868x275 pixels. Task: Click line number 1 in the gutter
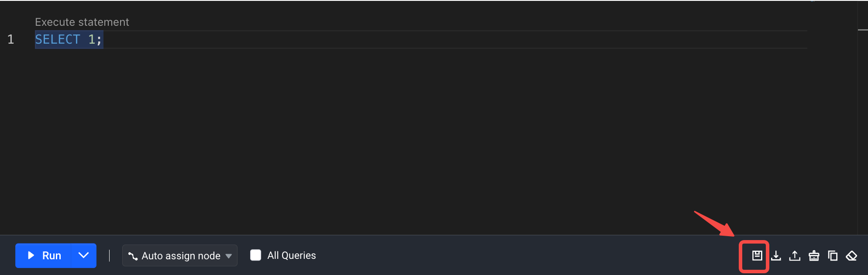[x=11, y=39]
